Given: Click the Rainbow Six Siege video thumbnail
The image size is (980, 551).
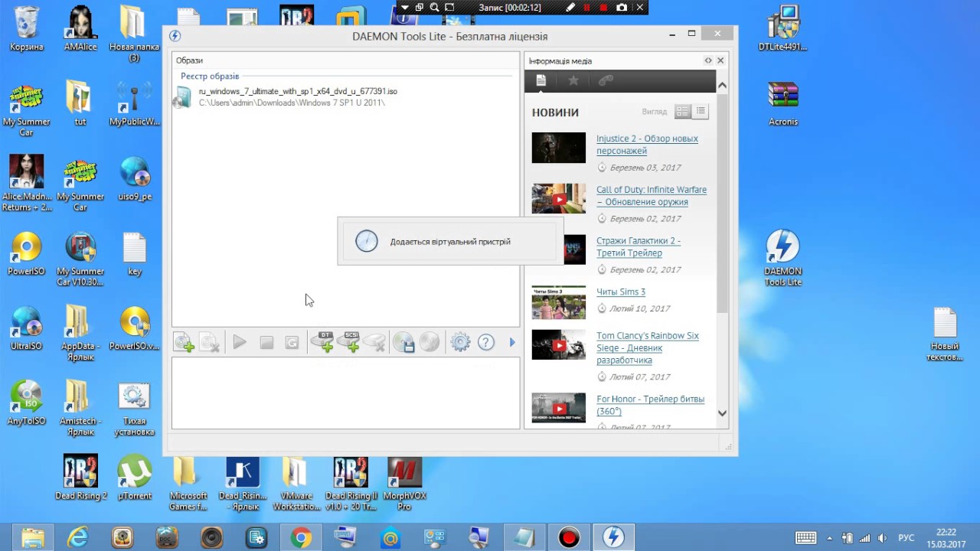Looking at the screenshot, I should [559, 345].
